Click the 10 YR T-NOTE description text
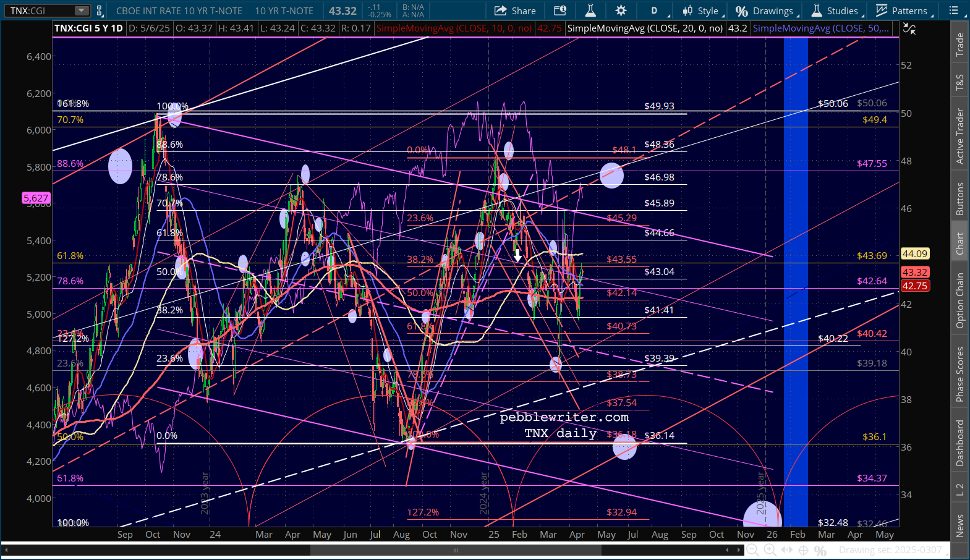Screen dimensions: 970x560 [284, 11]
